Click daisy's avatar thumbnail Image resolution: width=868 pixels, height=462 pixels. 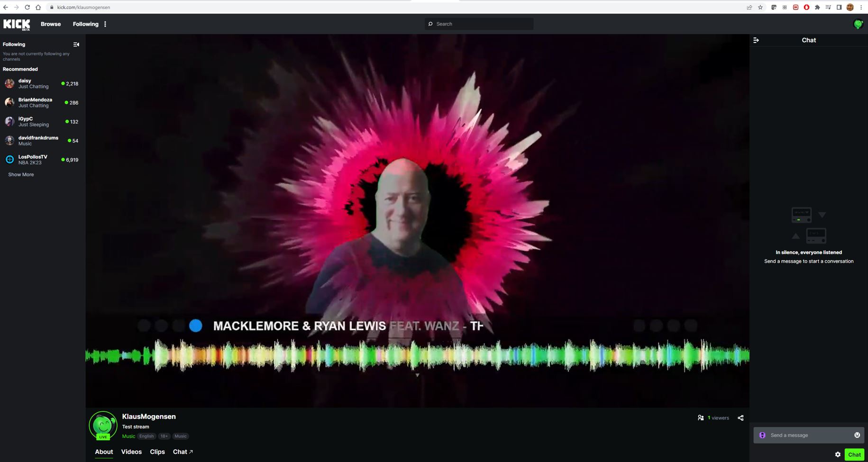(x=9, y=84)
